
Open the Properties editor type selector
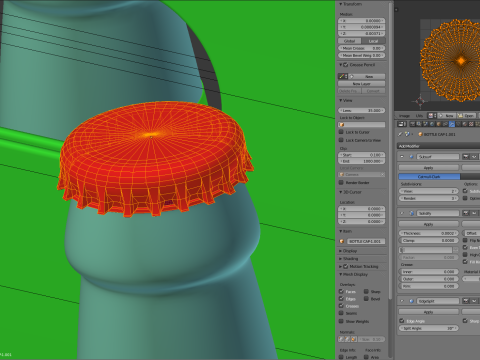click(x=402, y=124)
